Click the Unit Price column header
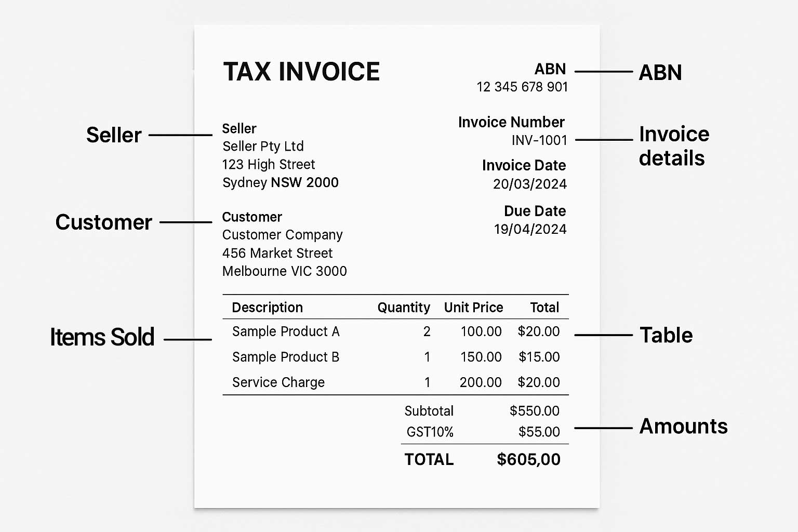798x532 pixels. pyautogui.click(x=473, y=308)
